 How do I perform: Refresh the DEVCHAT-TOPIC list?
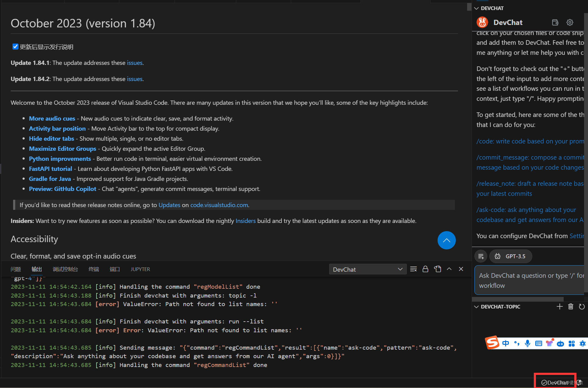582,307
